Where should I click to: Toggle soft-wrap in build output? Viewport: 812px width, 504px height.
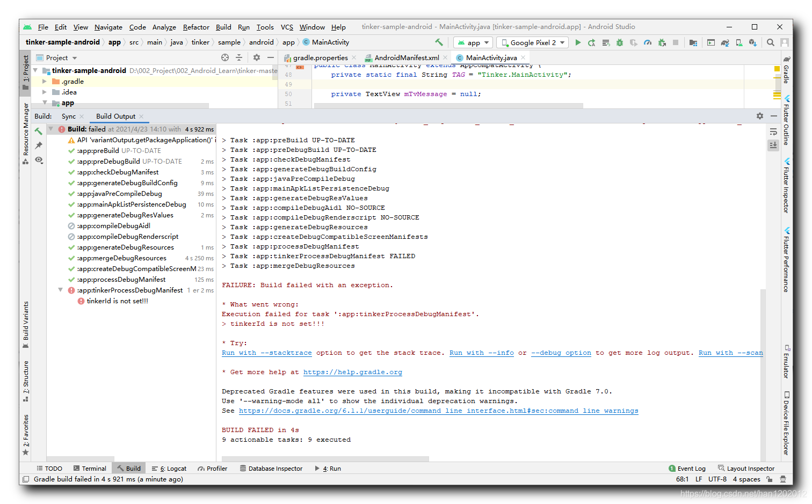click(x=773, y=132)
